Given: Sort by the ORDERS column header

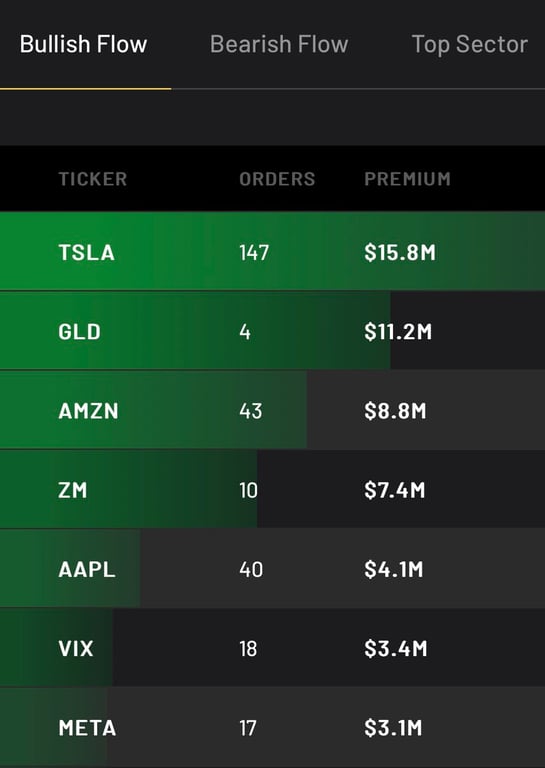Looking at the screenshot, I should tap(277, 179).
